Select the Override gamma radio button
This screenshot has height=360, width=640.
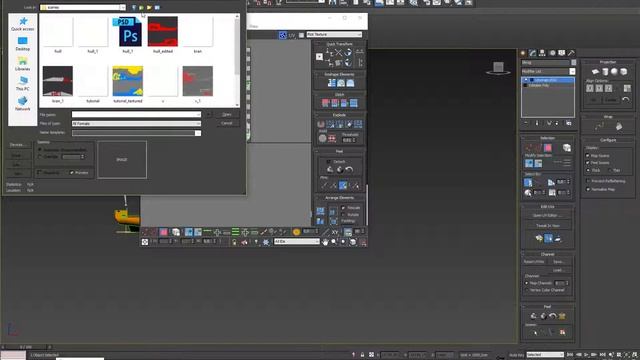40,157
